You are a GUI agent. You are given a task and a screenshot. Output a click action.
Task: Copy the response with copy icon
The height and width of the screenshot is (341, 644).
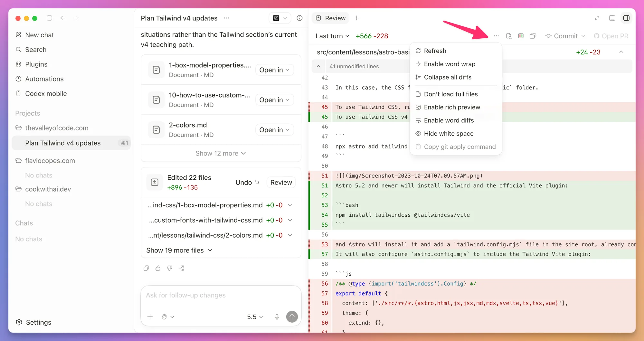146,268
